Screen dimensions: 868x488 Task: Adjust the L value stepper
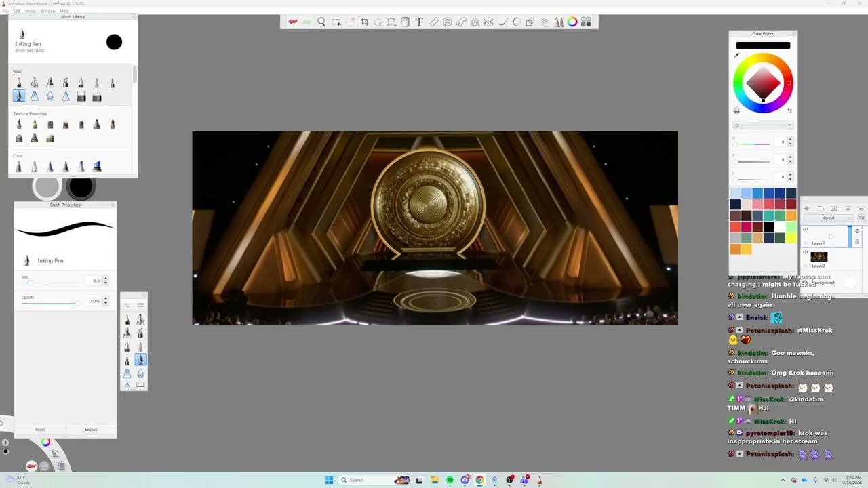(790, 177)
